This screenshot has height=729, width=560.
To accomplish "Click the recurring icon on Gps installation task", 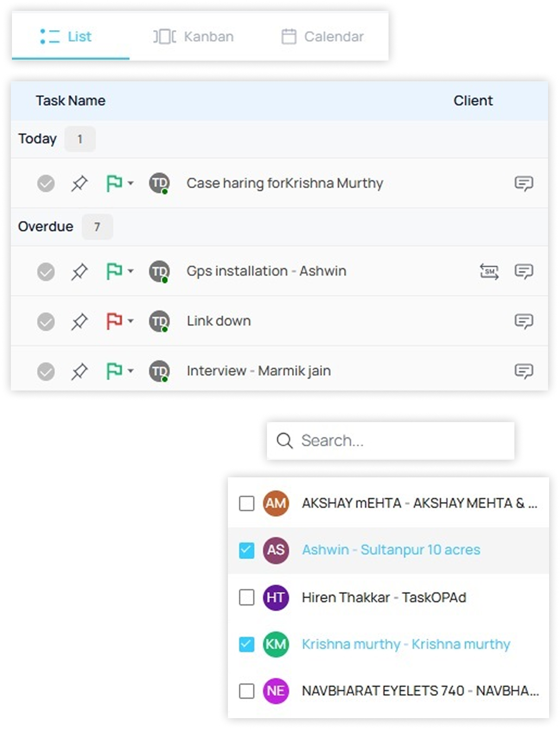I will [489, 271].
